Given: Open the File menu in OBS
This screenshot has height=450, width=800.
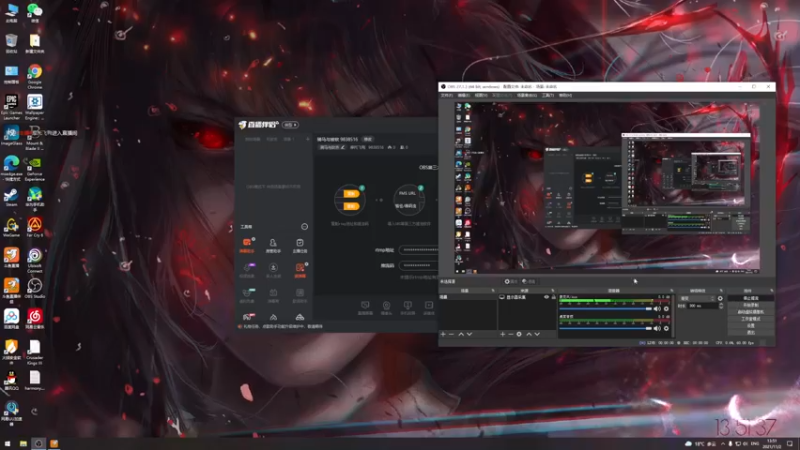Looking at the screenshot, I should [x=446, y=95].
